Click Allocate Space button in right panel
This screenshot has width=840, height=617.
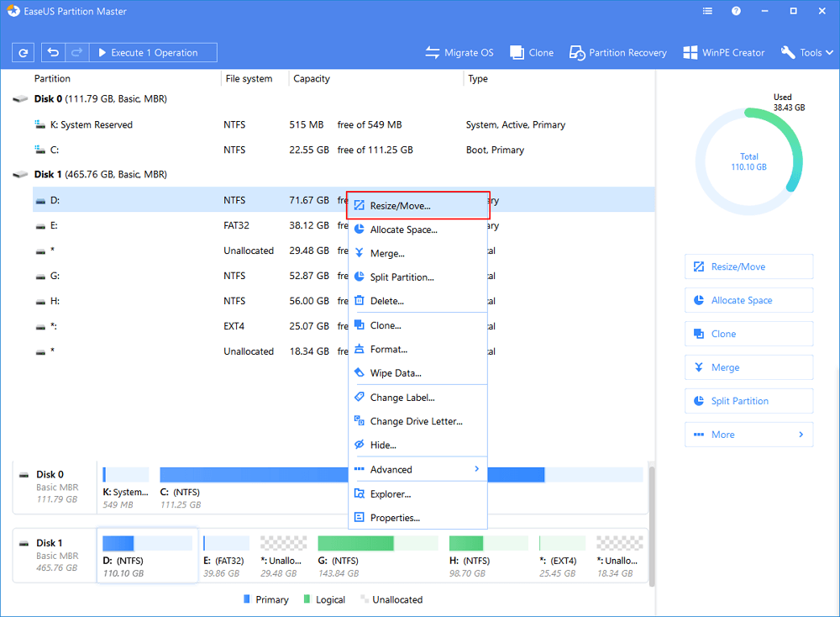(748, 300)
